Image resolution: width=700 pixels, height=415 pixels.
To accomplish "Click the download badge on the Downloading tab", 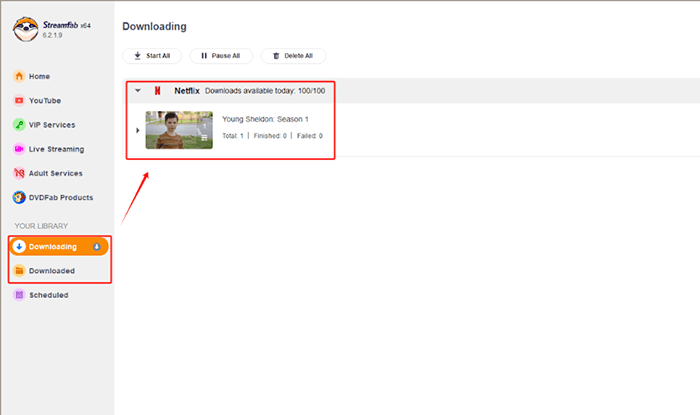I will point(96,246).
